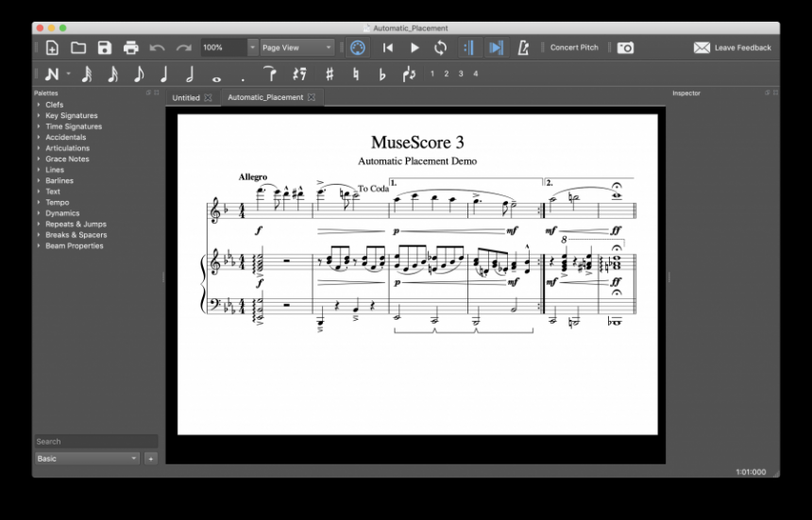Toggle pan score during playback

496,47
